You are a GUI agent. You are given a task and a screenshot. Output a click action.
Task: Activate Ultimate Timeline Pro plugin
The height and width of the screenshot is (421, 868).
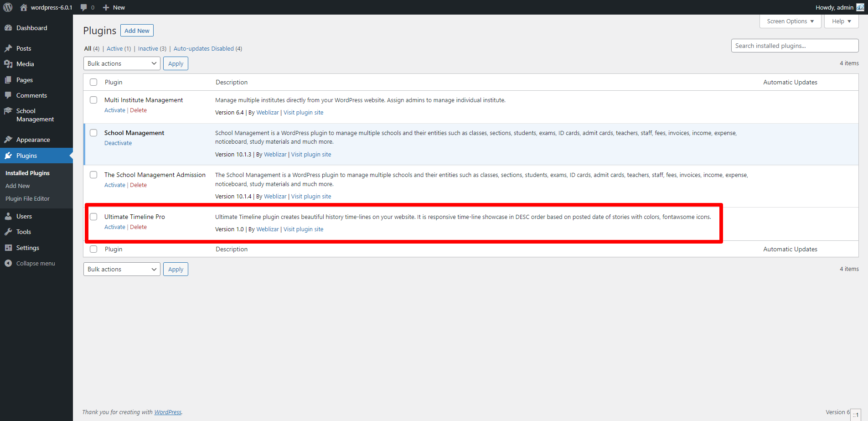pos(114,227)
